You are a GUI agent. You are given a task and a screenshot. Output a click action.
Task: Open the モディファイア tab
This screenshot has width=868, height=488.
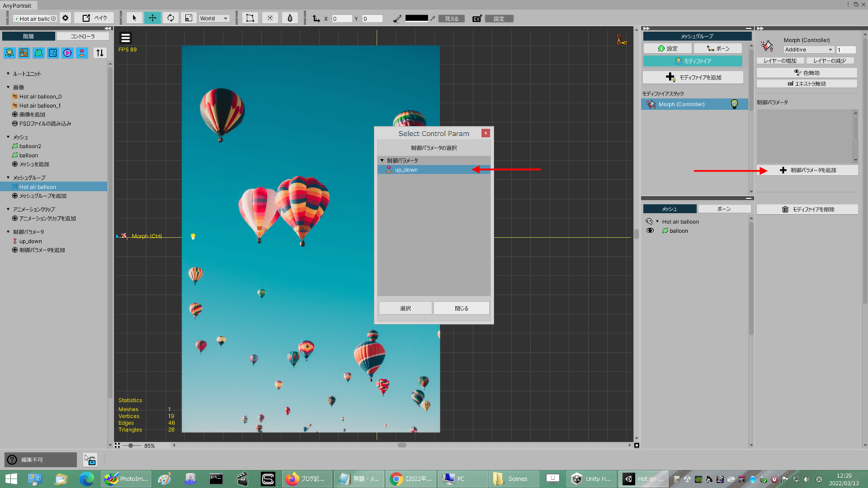(693, 61)
